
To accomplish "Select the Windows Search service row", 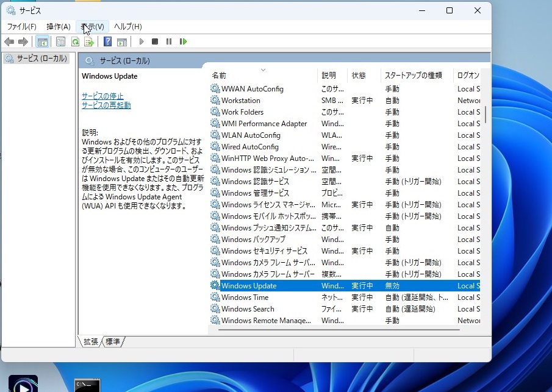I will pyautogui.click(x=248, y=309).
